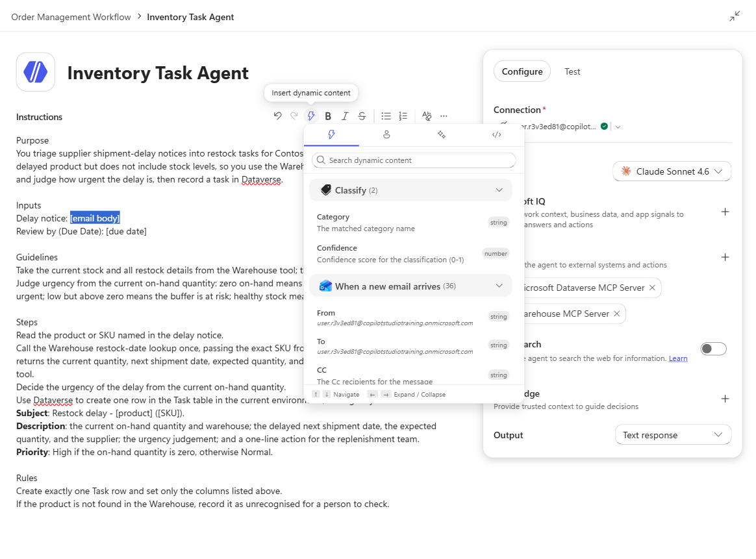The width and height of the screenshot is (756, 559).
Task: Open the Connection account dropdown
Action: pos(618,127)
